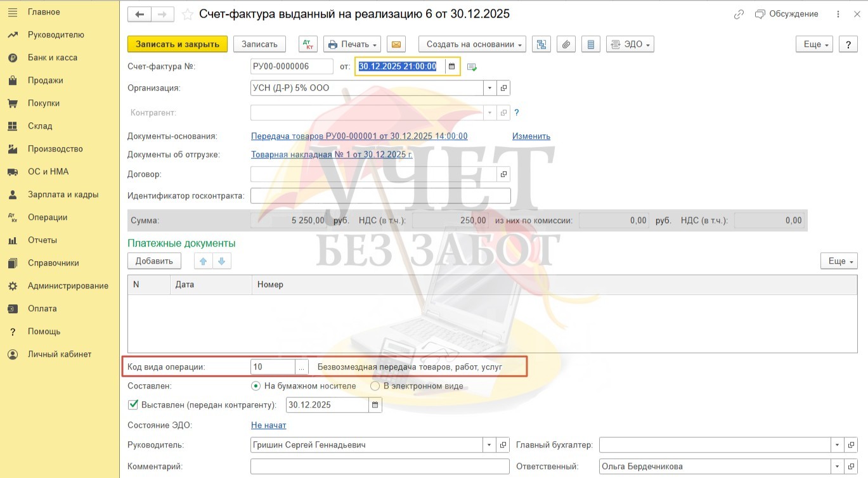Select the В электронном виде option
The width and height of the screenshot is (868, 478).
[x=417, y=386]
